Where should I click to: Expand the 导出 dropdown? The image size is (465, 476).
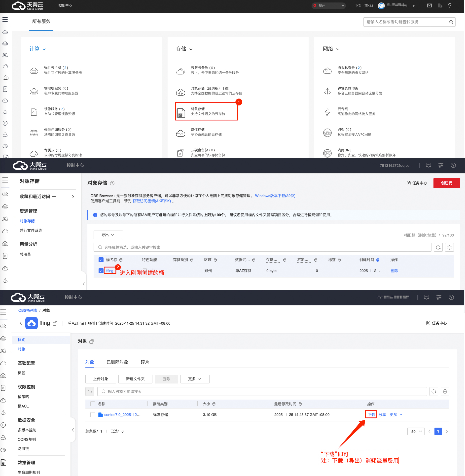[108, 235]
